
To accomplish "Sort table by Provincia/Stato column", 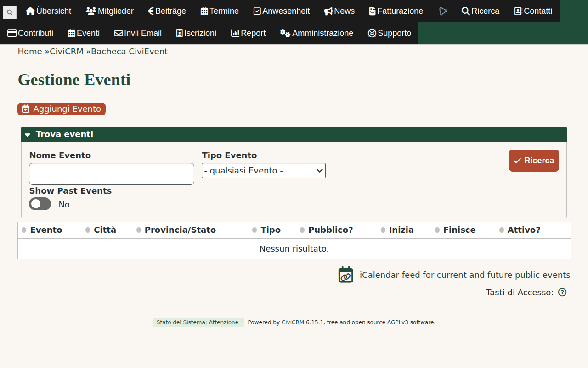I will pyautogui.click(x=176, y=230).
